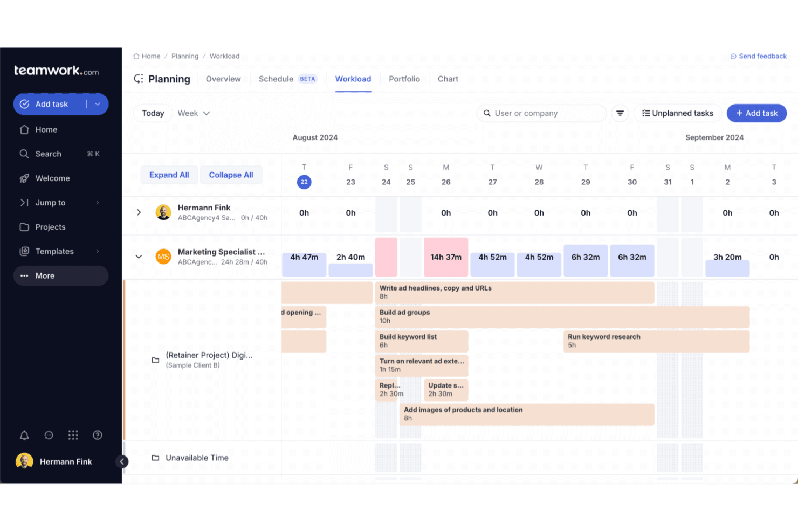Open Home in the sidebar
The image size is (798, 532).
pos(61,129)
